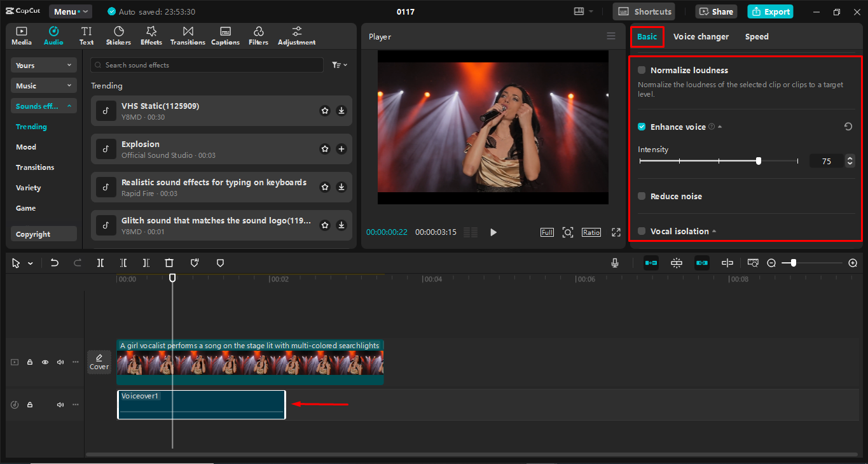Expand the Music category dropdown
The height and width of the screenshot is (464, 868).
[44, 85]
